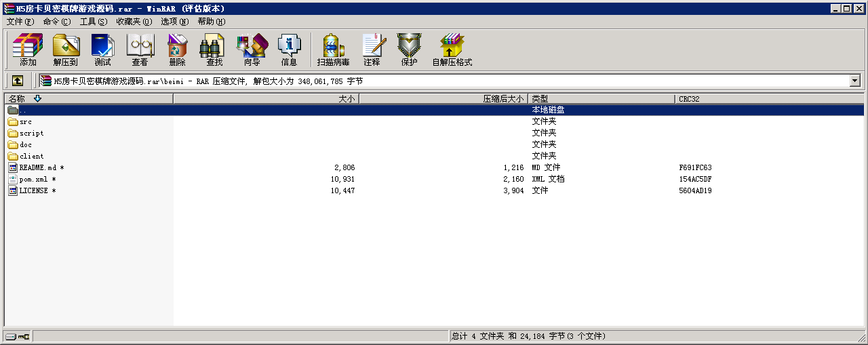Open the Favorites (收藏夹) menu
This screenshot has height=345, width=868.
click(134, 22)
